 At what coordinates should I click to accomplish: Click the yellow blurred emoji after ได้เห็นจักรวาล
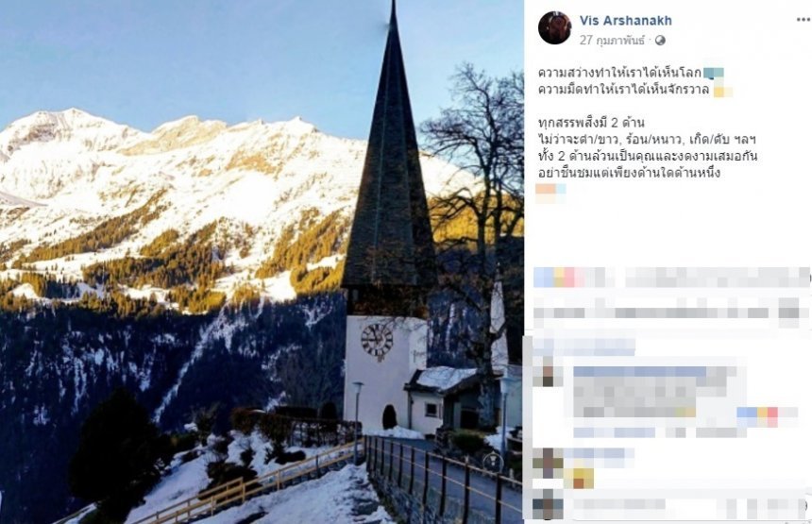tap(723, 92)
